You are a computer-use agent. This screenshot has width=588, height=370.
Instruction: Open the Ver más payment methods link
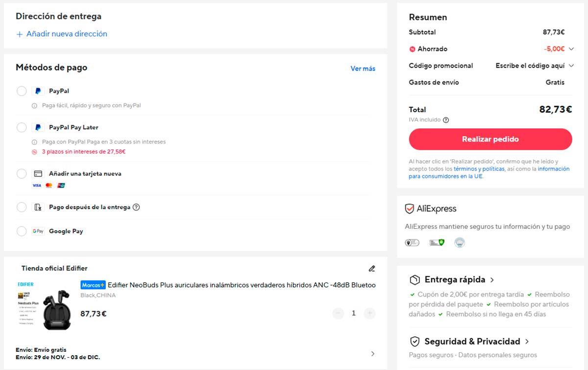[363, 69]
